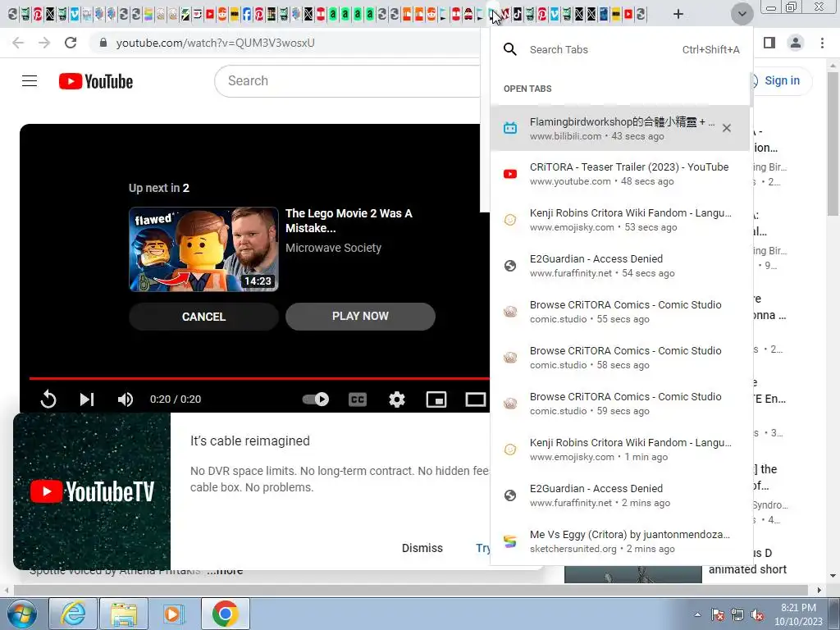The image size is (840, 630).
Task: Open E2Guardian tab from 2 mins ago
Action: 620,495
